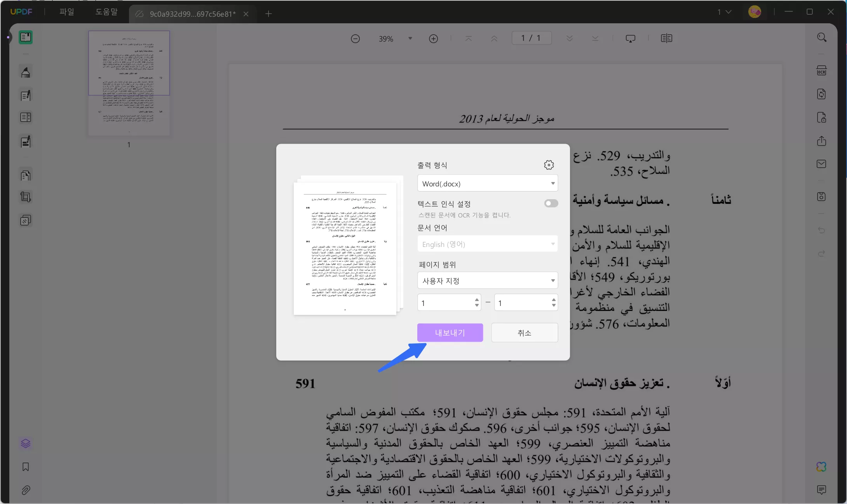Open the Word(.docx) output format dropdown
This screenshot has width=847, height=504.
488,183
